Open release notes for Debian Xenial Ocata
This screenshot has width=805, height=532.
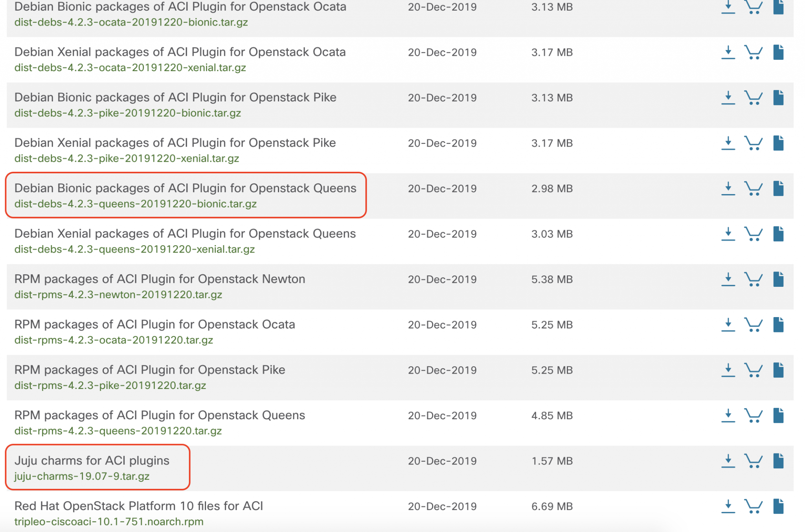(778, 52)
